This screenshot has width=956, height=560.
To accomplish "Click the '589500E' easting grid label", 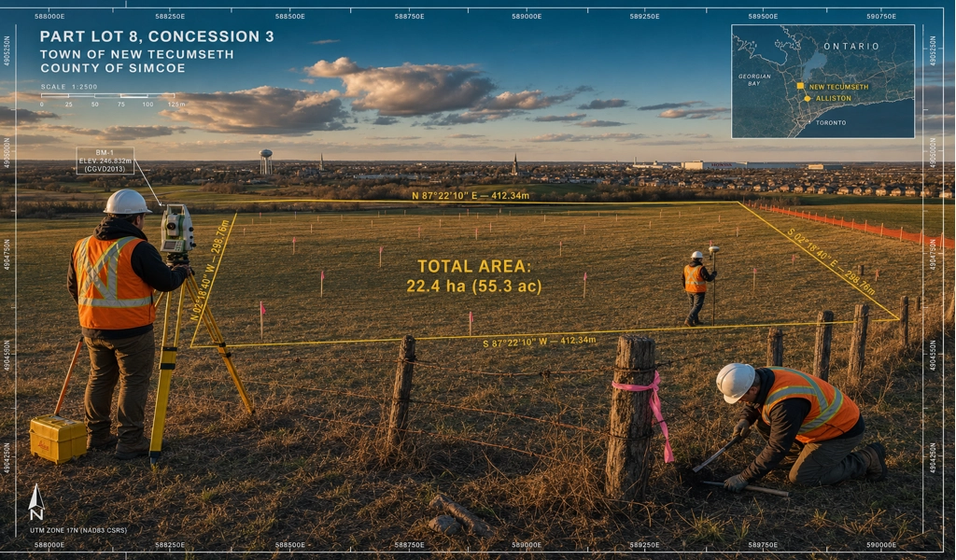I will click(x=764, y=17).
